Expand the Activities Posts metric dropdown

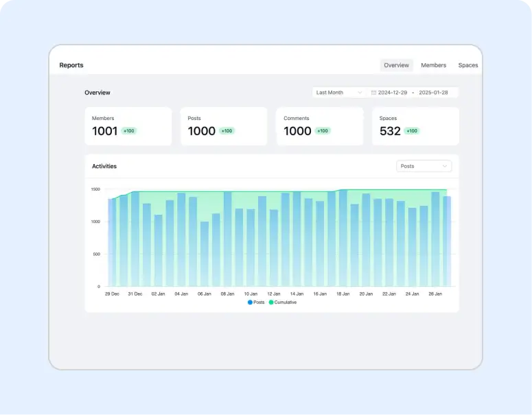click(x=424, y=166)
